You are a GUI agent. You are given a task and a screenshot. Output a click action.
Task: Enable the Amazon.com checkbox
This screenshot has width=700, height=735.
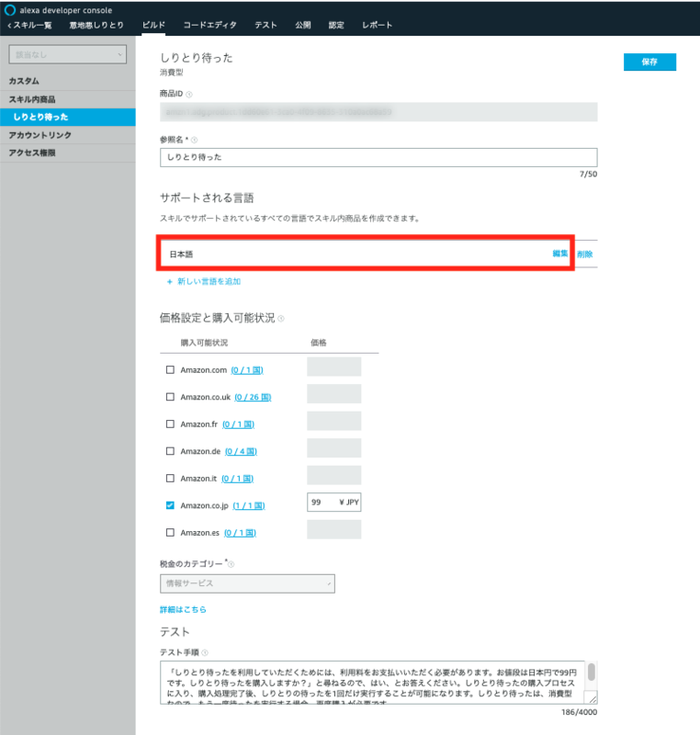[170, 370]
